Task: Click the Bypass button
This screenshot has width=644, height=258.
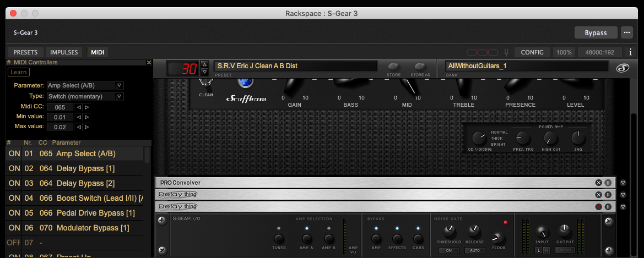Action: point(596,32)
